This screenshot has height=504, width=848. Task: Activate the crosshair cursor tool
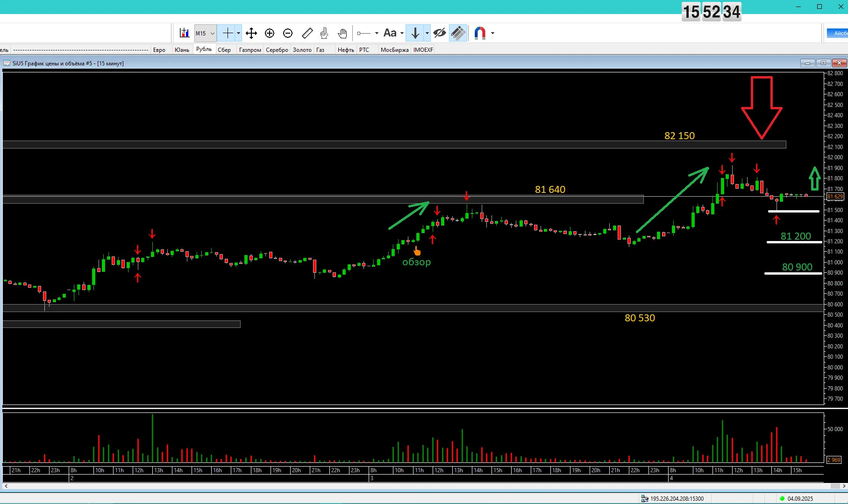coord(228,33)
